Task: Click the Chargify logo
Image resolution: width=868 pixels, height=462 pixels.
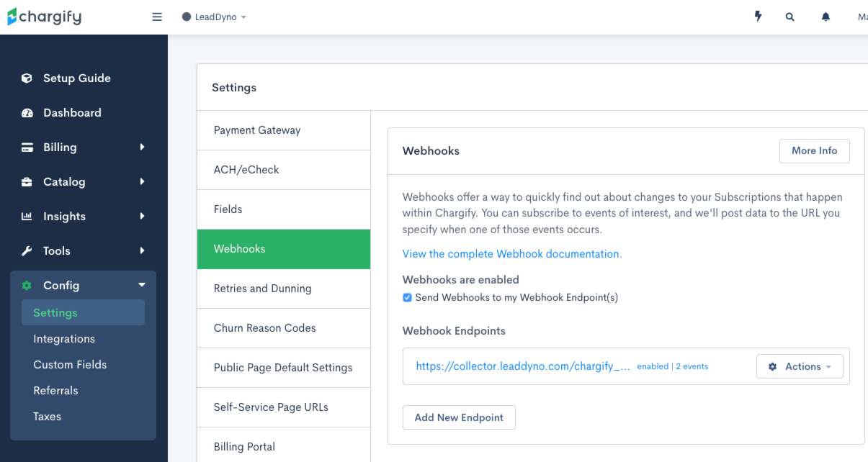Action: point(45,17)
